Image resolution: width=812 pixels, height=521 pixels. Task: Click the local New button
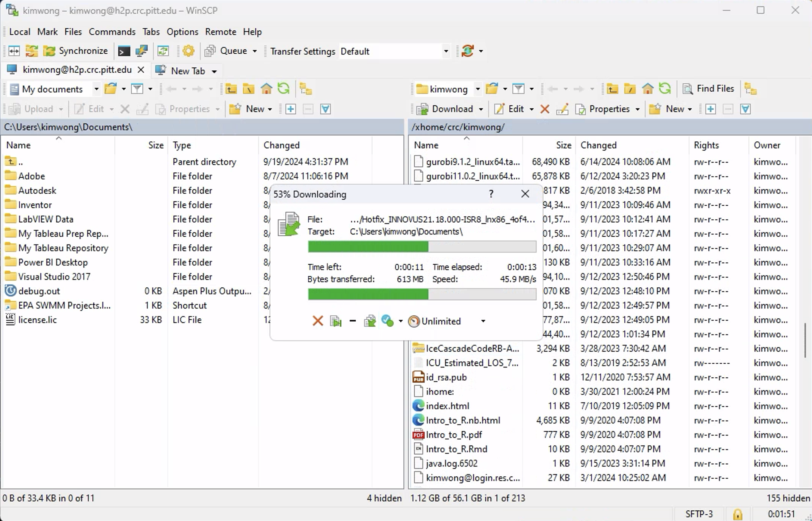click(x=246, y=109)
